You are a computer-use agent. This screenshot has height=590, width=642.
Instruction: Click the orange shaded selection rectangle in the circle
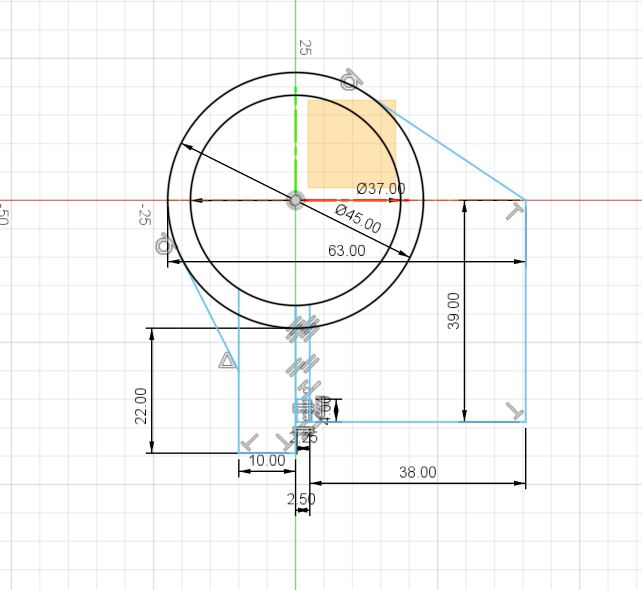click(x=352, y=144)
